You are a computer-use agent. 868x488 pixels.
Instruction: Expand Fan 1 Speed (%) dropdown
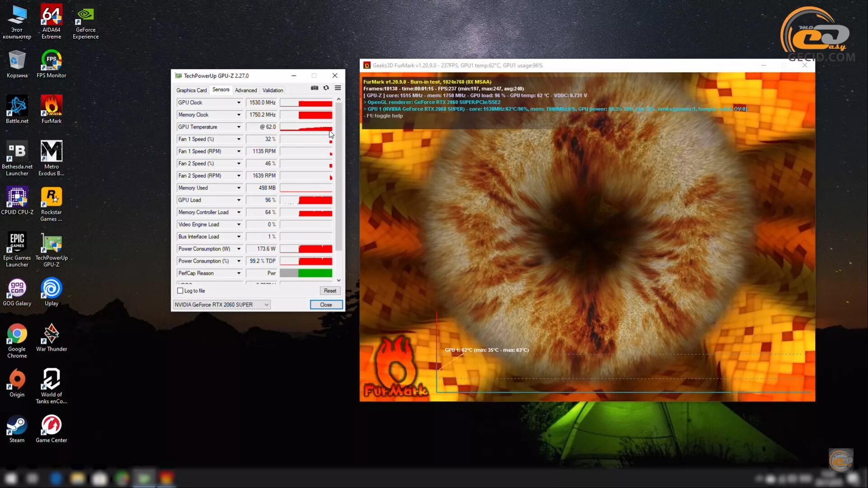239,139
